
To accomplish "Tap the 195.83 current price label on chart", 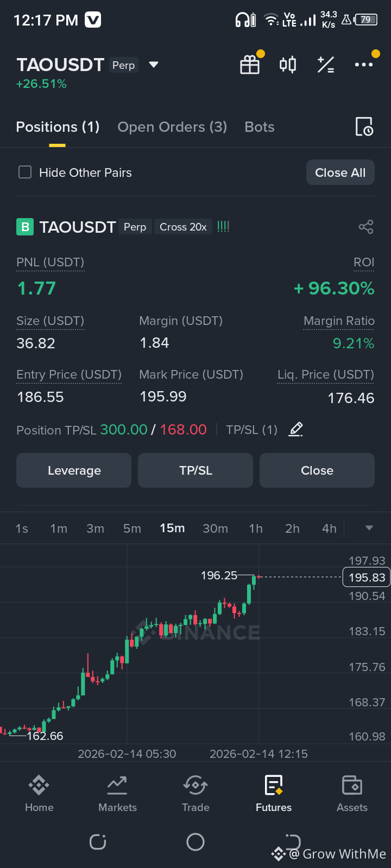I will pos(367,577).
